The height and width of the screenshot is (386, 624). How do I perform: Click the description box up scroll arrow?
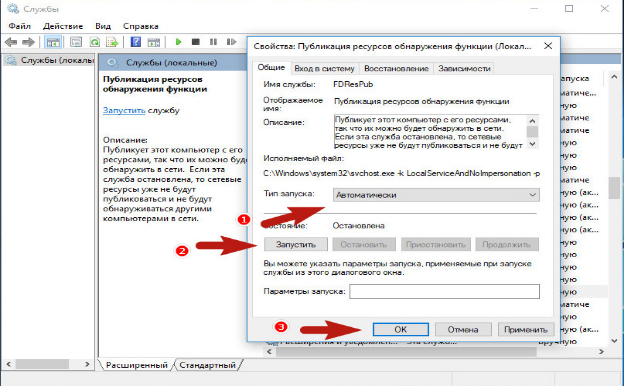click(532, 121)
